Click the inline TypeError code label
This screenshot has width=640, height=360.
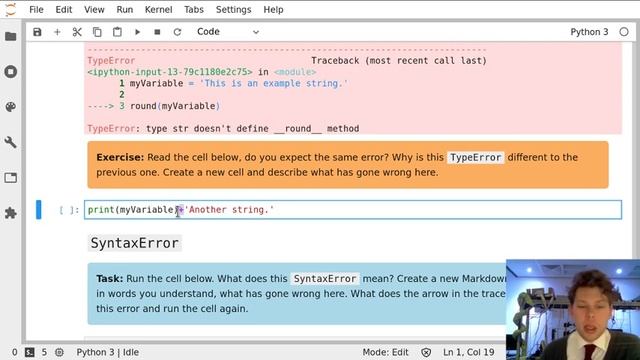(476, 158)
